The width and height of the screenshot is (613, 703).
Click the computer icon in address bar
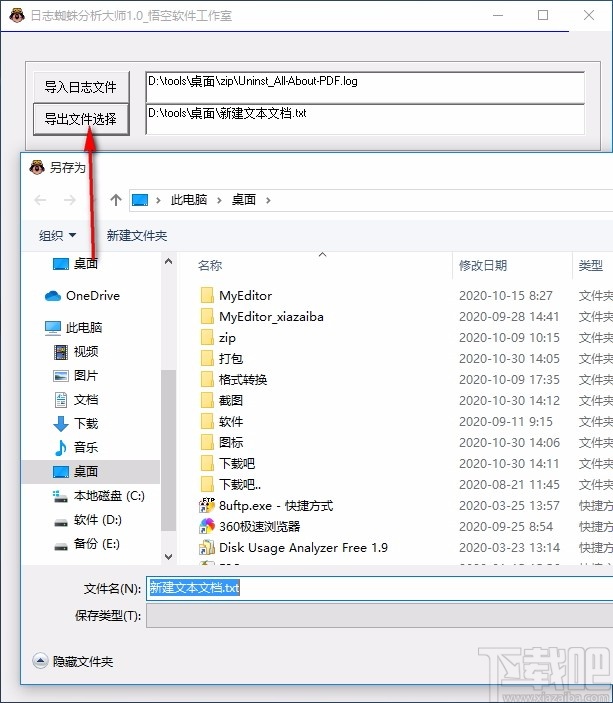[x=140, y=200]
